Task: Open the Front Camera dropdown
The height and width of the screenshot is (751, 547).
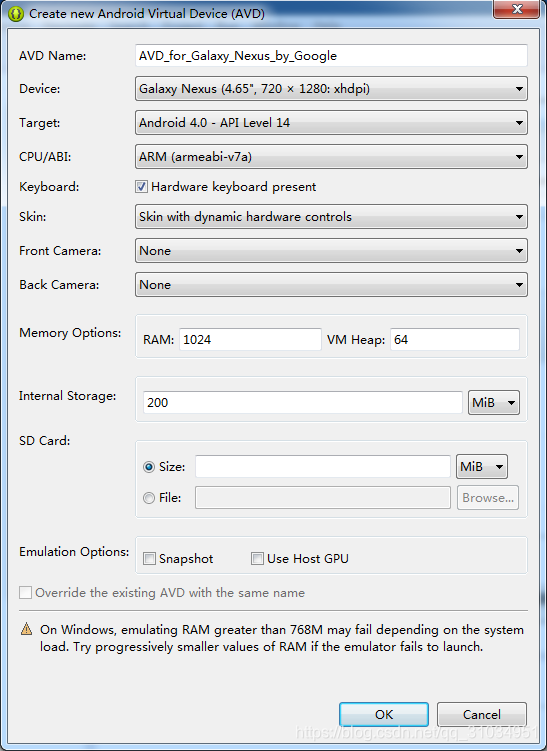Action: 331,250
